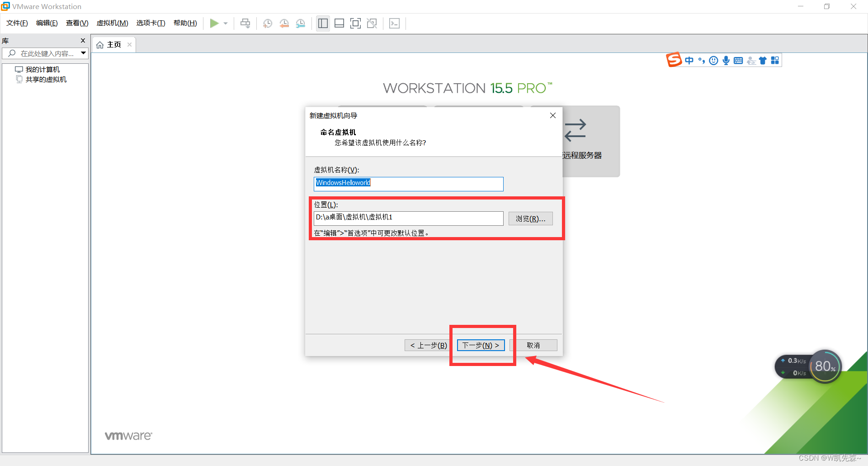Image resolution: width=868 pixels, height=466 pixels.
Task: Click the 浏览(R)... browse button
Action: tap(531, 219)
